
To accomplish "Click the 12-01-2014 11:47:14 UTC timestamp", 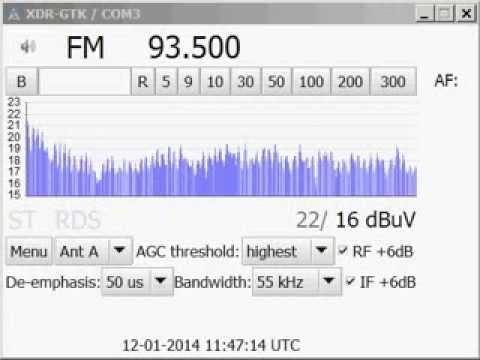I will tap(211, 345).
